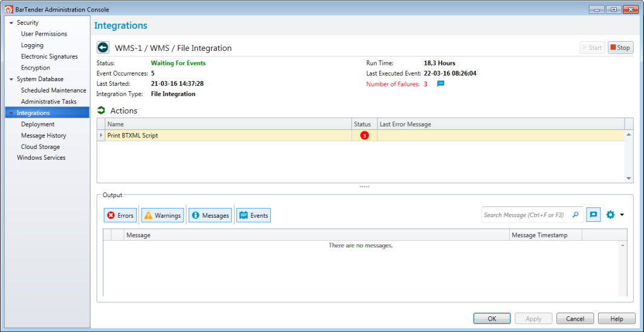The image size is (644, 332).
Task: Click the Stop integration button
Action: tap(620, 48)
